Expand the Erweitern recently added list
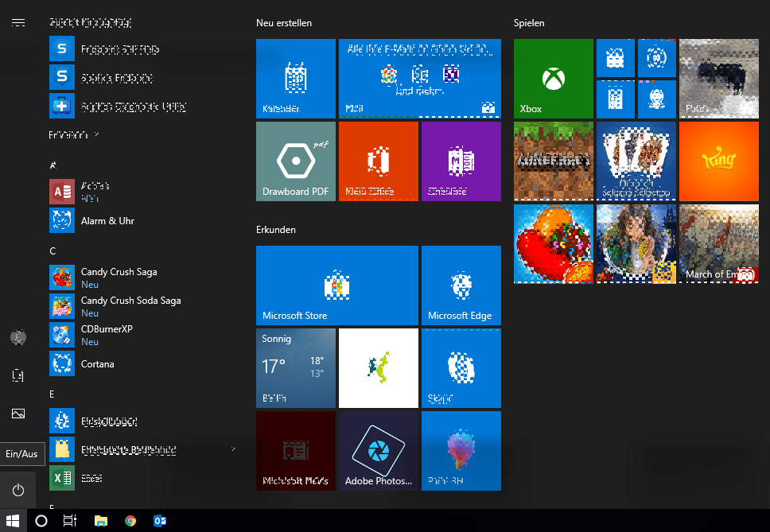This screenshot has height=532, width=770. pyautogui.click(x=74, y=135)
